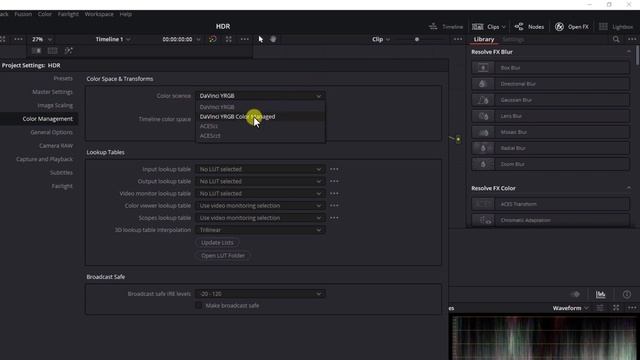Viewport: 640px width, 360px height.
Task: Open the viewer zoom 27% dropdown
Action: (x=42, y=39)
